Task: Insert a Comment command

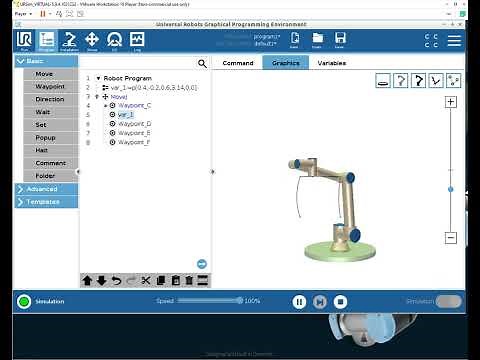Action: (51, 163)
